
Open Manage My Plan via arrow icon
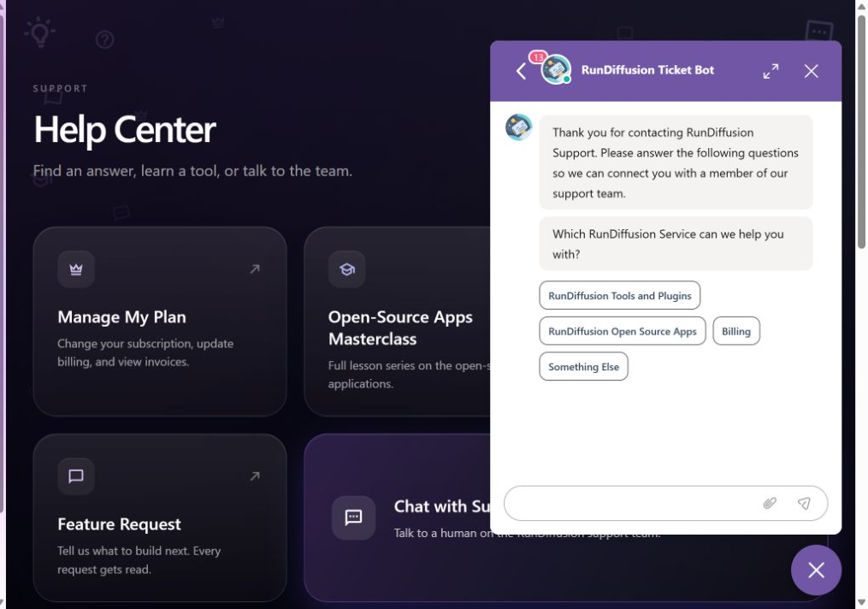pos(255,269)
